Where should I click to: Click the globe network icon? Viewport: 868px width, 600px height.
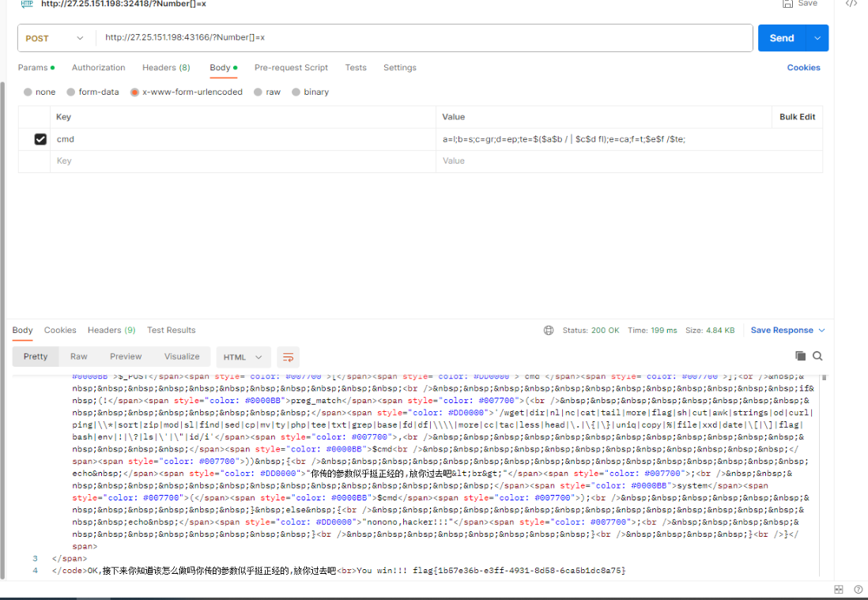click(x=549, y=330)
